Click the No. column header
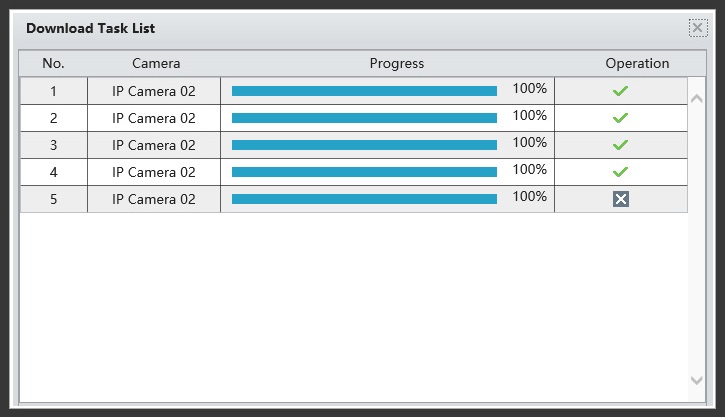The height and width of the screenshot is (417, 725). (x=53, y=63)
